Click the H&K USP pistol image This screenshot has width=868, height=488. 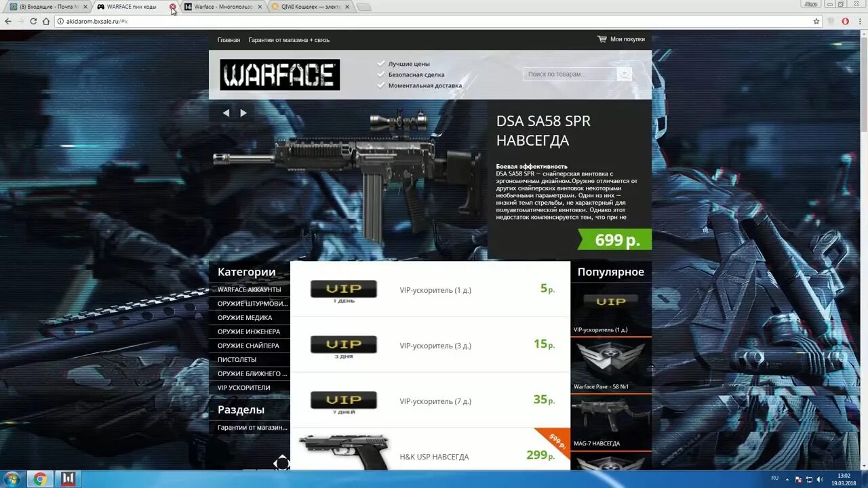coord(344,451)
